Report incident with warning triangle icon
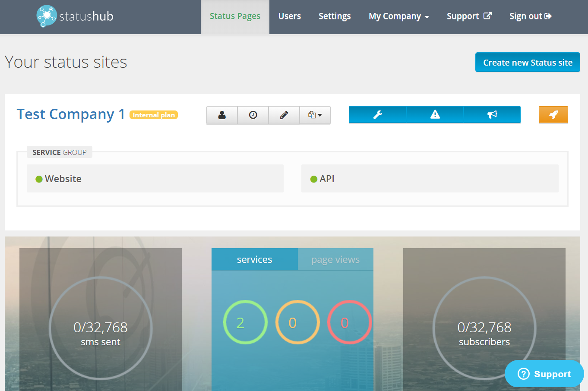Image resolution: width=588 pixels, height=391 pixels. [x=435, y=114]
